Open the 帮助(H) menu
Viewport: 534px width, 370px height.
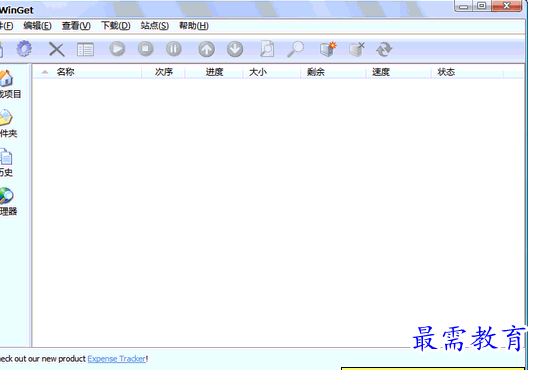click(194, 26)
